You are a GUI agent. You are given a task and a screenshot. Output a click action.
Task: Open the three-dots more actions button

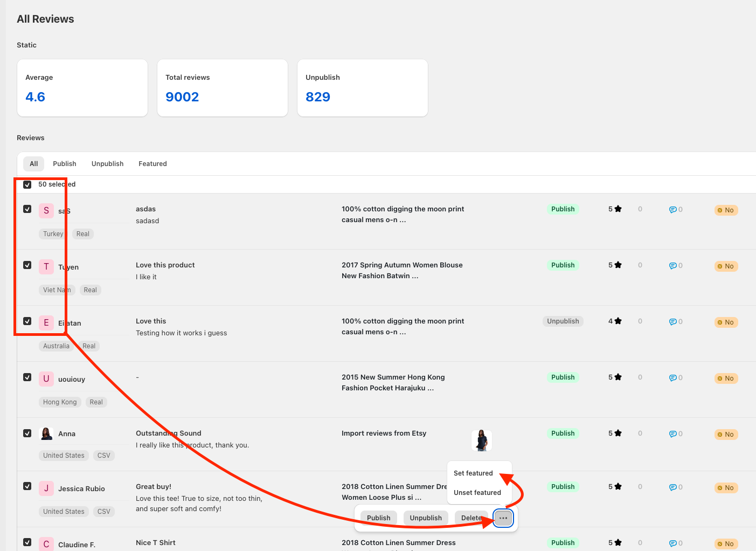503,518
